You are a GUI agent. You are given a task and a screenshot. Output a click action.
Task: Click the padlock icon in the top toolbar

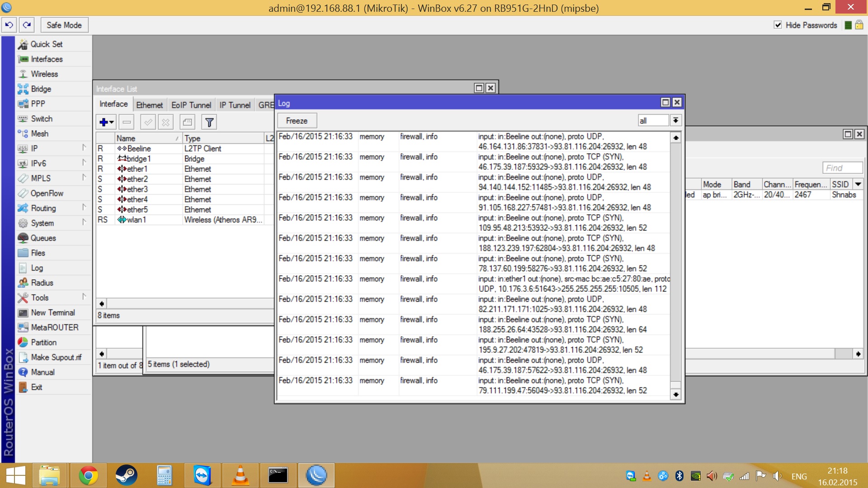pos(859,25)
